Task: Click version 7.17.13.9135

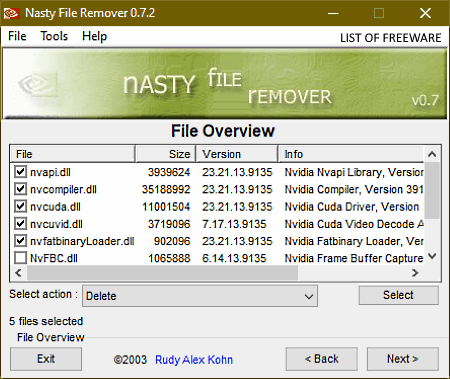Action: (x=234, y=224)
